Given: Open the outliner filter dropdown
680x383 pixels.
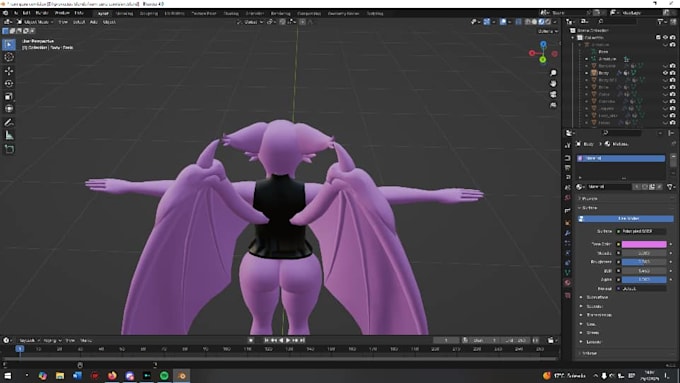Looking at the screenshot, I should tap(661, 21).
